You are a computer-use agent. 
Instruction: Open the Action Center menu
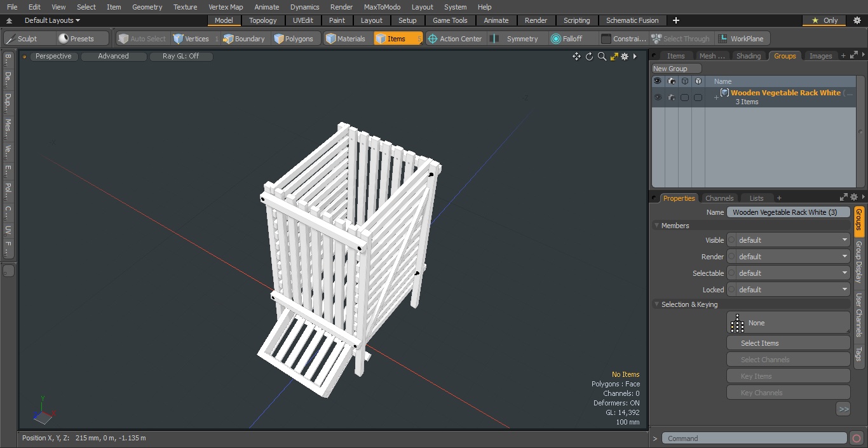[x=455, y=39]
